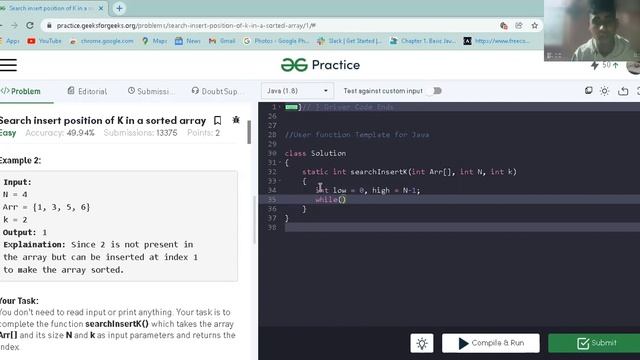Image resolution: width=640 pixels, height=360 pixels.
Task: Open a new browser tab
Action: tap(119, 8)
